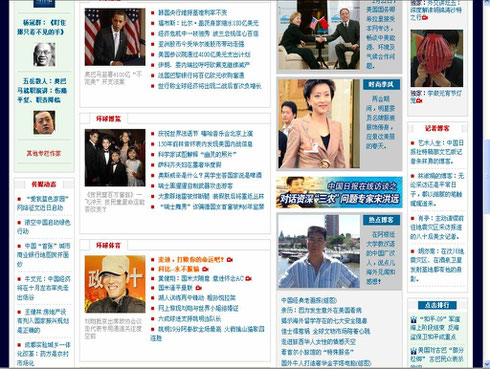Open the 记者博客 section heading
The width and height of the screenshot is (490, 369).
(x=437, y=128)
